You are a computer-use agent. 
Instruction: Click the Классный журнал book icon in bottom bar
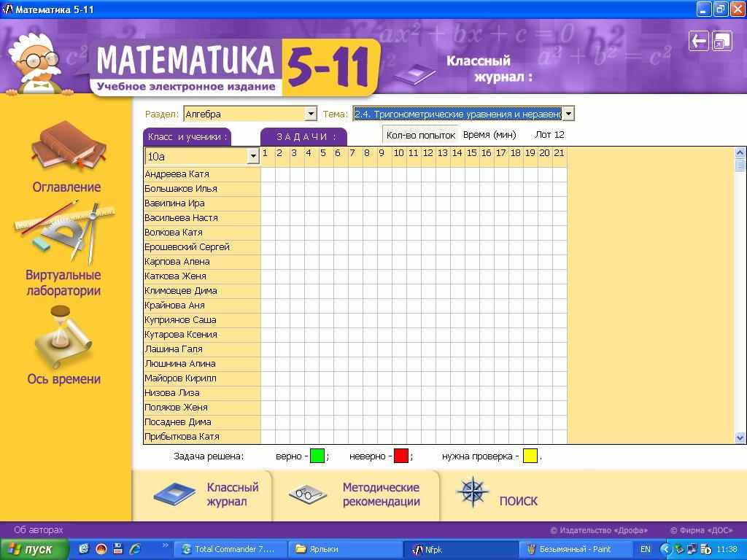174,494
